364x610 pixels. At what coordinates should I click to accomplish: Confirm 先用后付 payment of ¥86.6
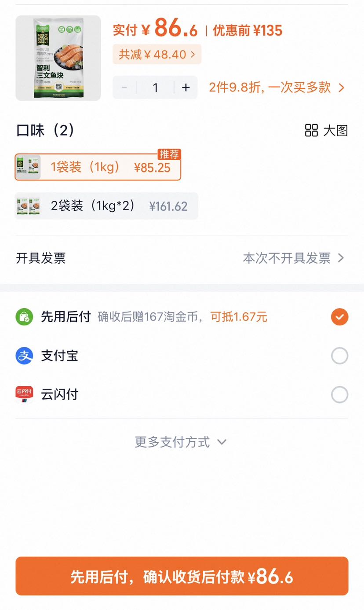click(x=182, y=576)
